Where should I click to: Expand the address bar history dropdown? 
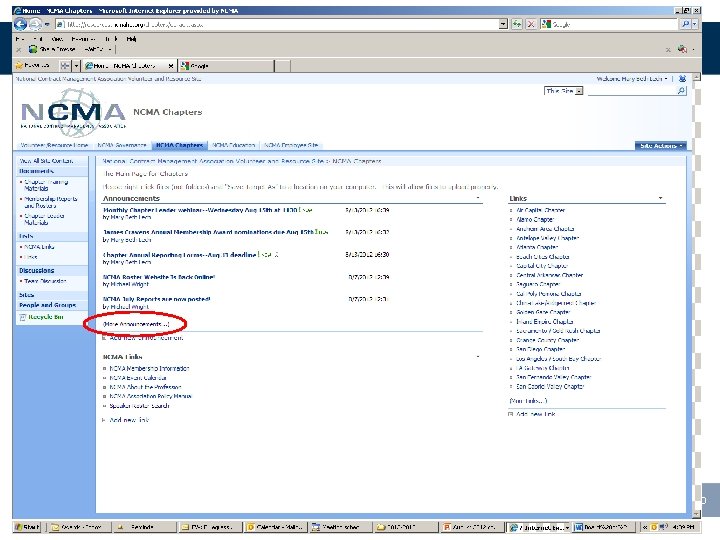(503, 24)
